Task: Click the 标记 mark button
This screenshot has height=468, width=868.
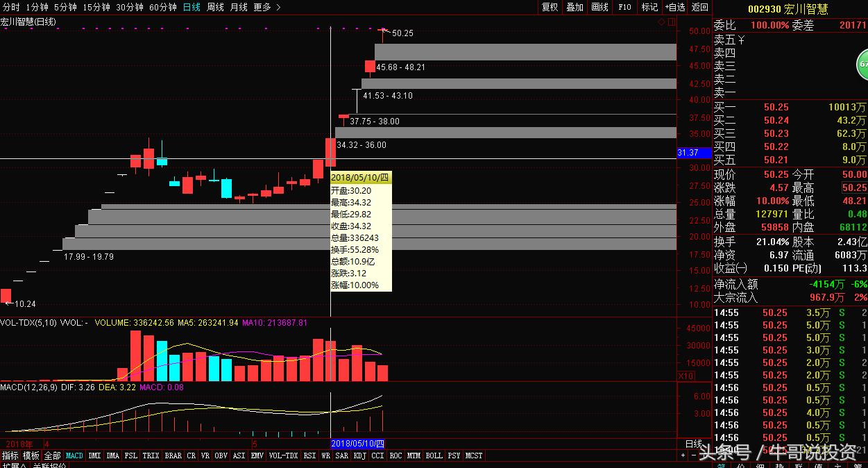Action: point(649,7)
